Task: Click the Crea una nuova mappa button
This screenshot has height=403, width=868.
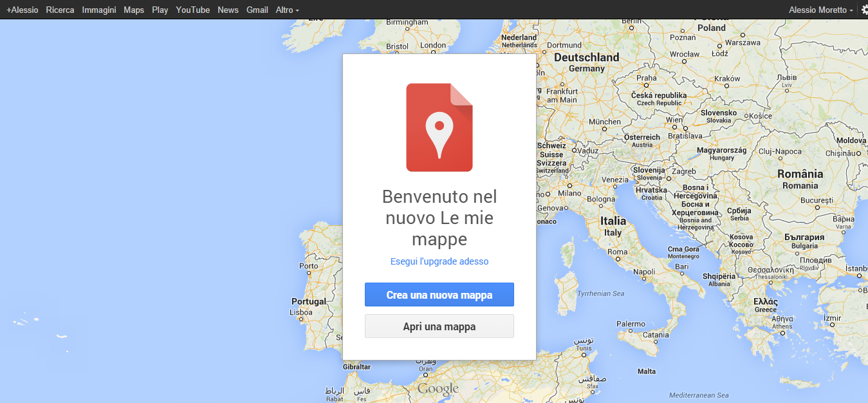Action: [439, 295]
